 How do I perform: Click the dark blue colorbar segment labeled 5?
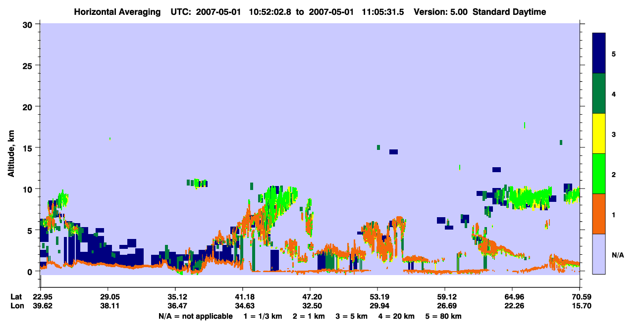click(x=599, y=53)
